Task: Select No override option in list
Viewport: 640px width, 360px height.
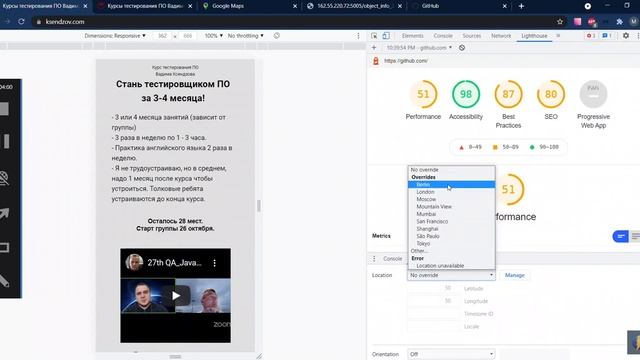Action: coord(451,169)
